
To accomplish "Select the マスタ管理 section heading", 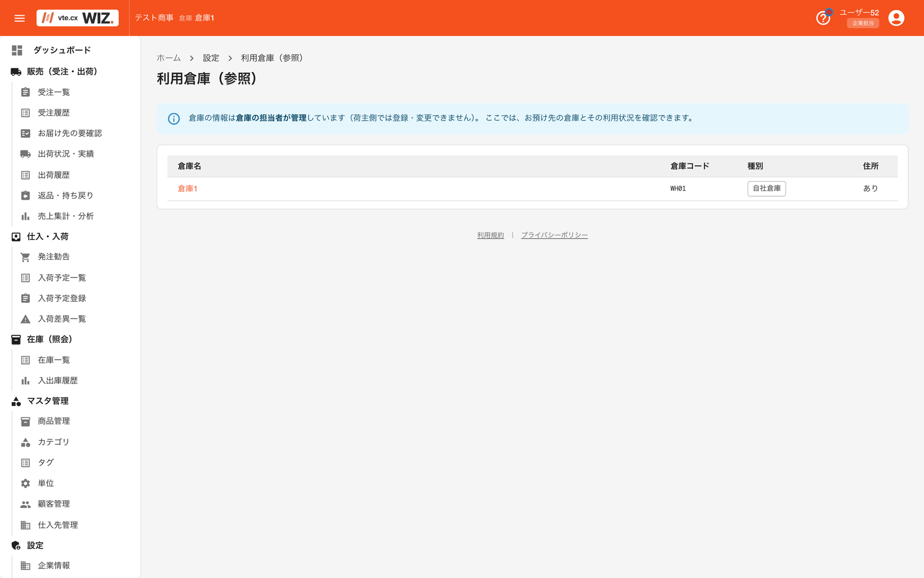I will click(x=48, y=401).
